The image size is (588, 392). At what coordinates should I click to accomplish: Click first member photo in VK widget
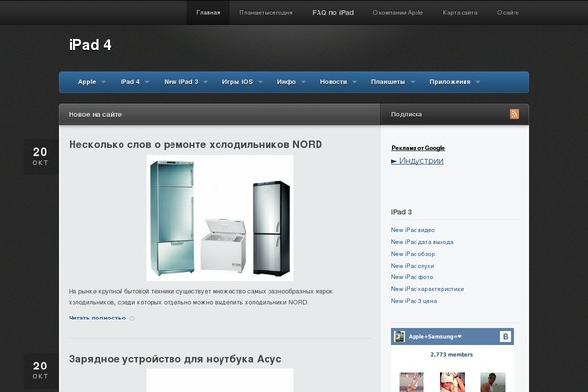point(412,382)
